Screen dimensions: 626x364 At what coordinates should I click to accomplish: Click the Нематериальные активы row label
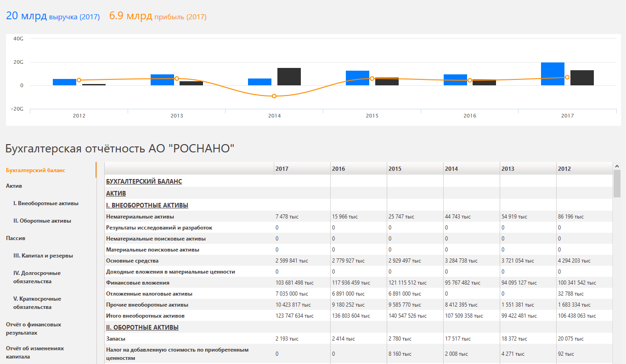140,217
